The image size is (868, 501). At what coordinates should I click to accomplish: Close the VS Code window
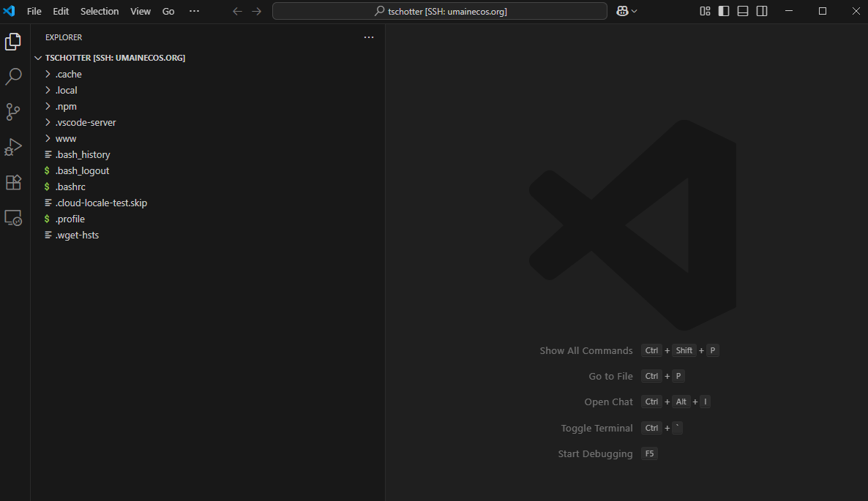856,11
